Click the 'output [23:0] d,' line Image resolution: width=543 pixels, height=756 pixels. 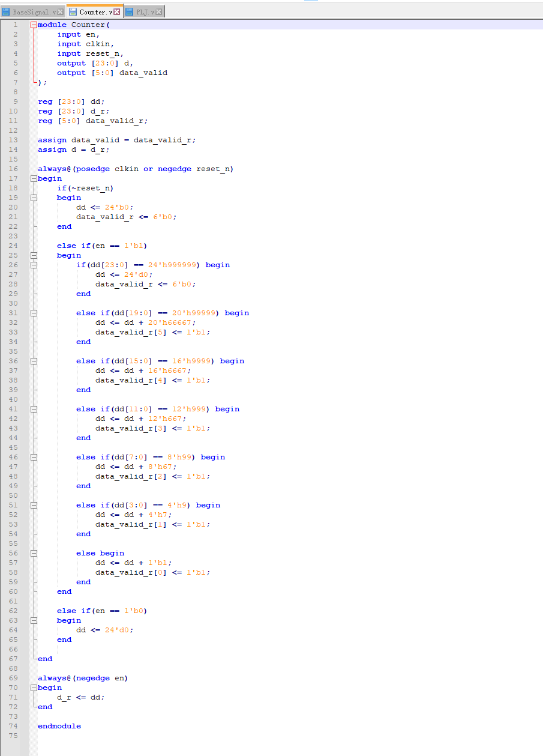(95, 63)
